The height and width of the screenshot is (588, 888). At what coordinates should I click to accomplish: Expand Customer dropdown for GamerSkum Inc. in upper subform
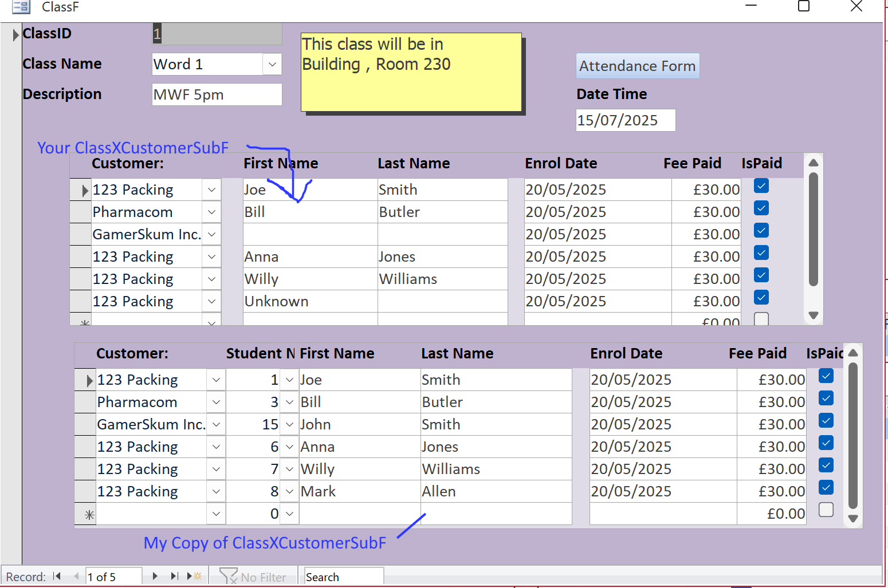211,234
